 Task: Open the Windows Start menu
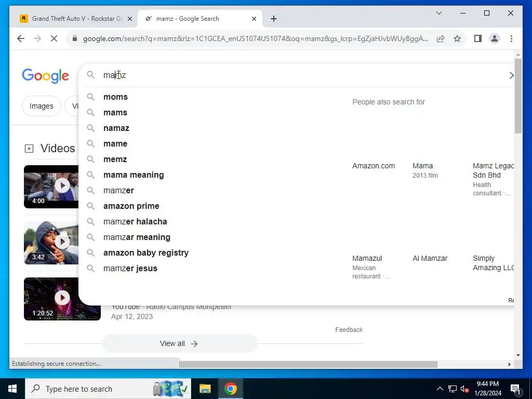click(x=12, y=389)
